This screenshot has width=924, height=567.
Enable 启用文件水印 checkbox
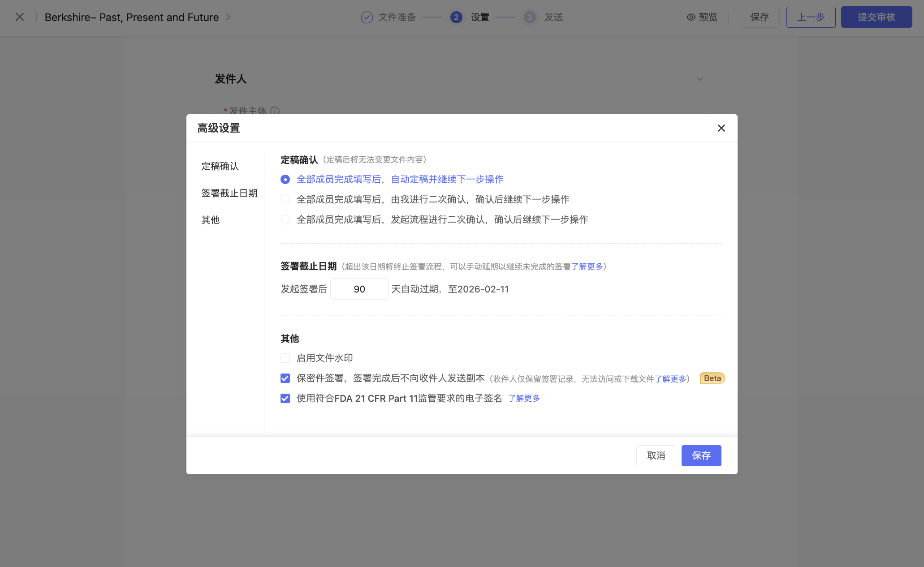click(285, 358)
